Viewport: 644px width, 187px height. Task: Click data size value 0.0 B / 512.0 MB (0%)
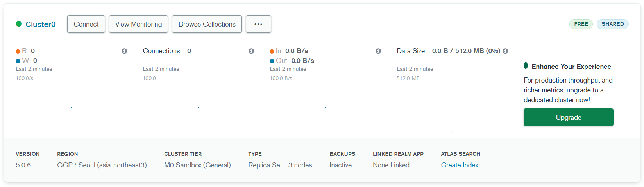click(x=466, y=51)
